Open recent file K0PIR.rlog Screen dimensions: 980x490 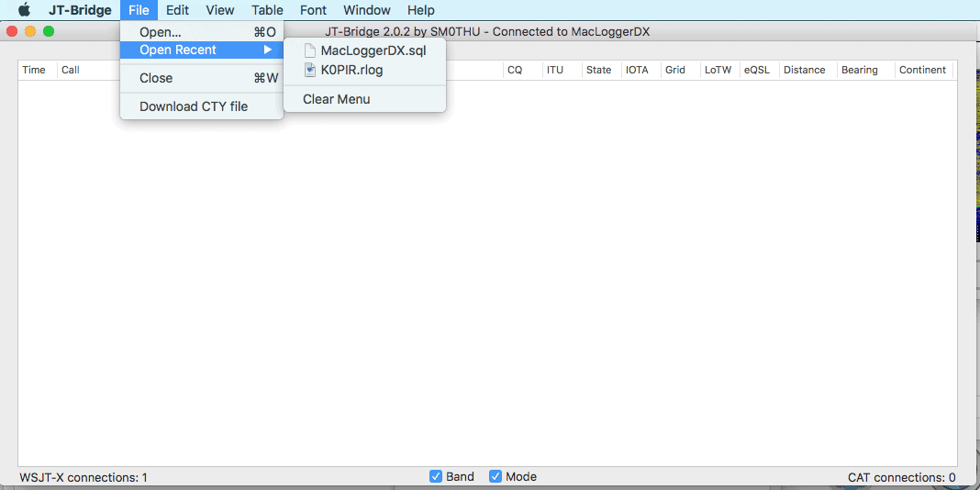point(365,70)
